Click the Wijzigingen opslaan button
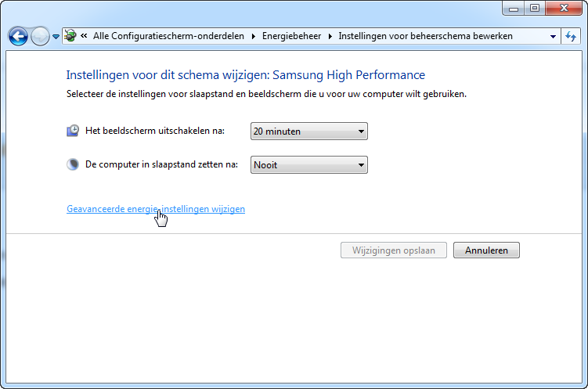Image resolution: width=588 pixels, height=389 pixels. [394, 250]
